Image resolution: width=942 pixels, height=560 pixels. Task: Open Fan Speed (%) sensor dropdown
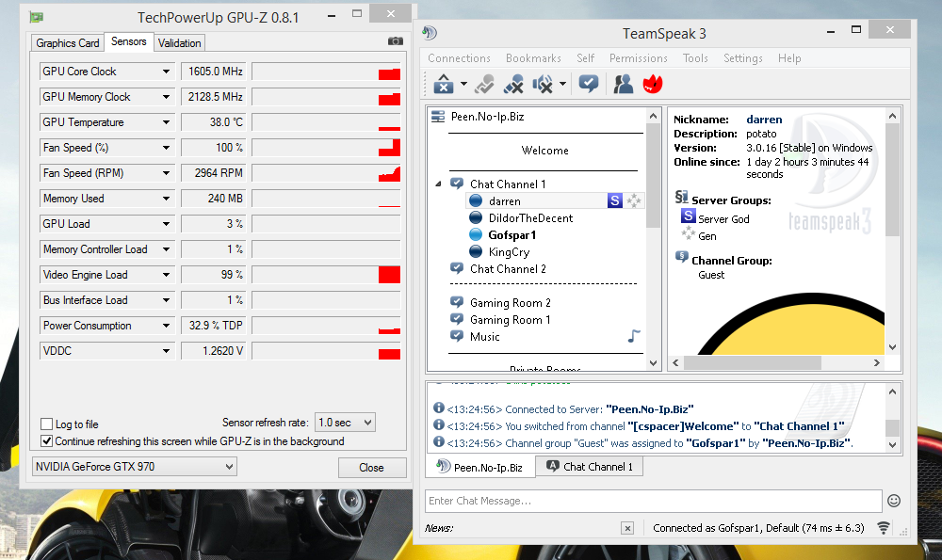[166, 148]
